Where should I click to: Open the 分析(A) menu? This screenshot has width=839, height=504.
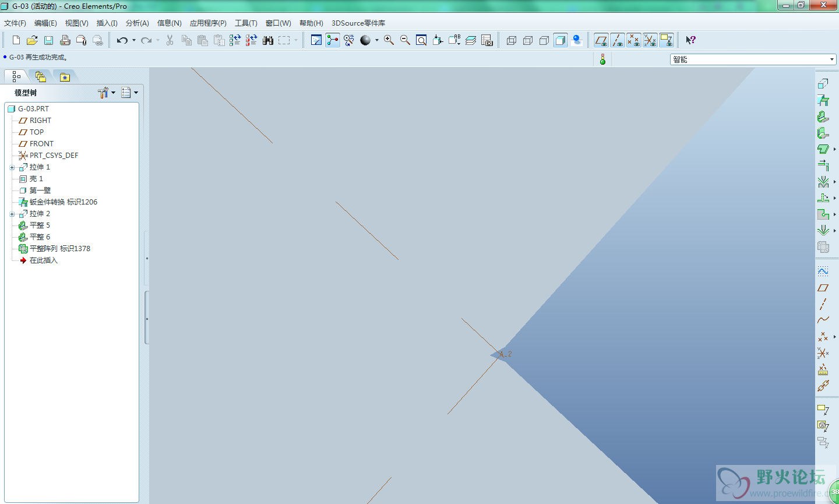pyautogui.click(x=138, y=23)
